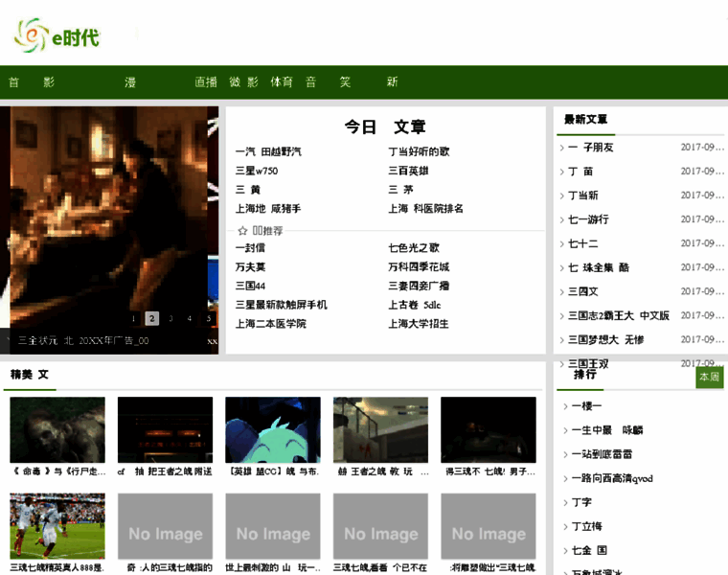728x575 pixels.
Task: Click chevron beside 一生中最 entry
Action: click(x=565, y=430)
